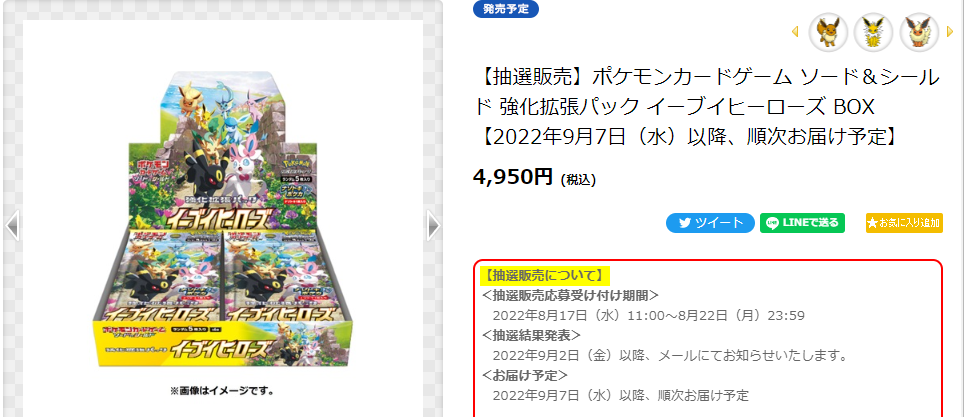Click the ＜抽選販売応募受け付け期間＞ heading
This screenshot has width=964, height=417.
tap(570, 295)
